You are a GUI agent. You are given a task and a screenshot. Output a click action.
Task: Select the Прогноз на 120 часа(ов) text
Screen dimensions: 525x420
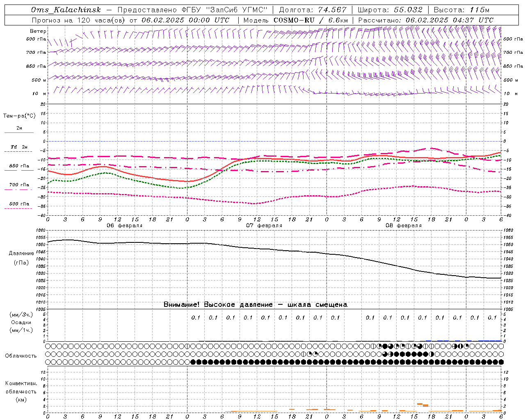click(x=79, y=20)
